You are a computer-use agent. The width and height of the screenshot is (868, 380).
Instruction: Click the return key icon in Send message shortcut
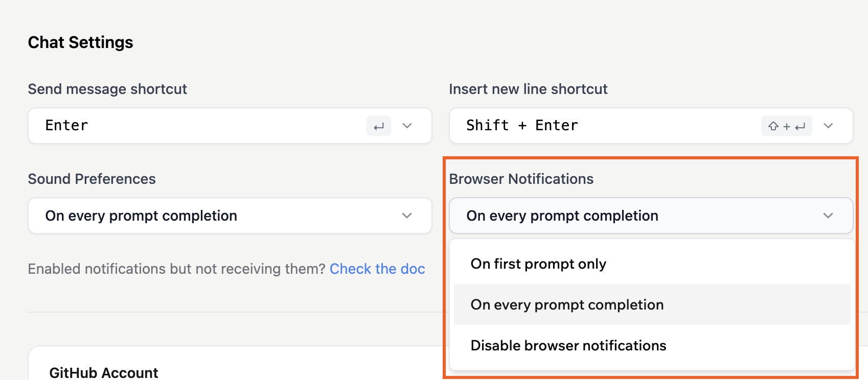[379, 126]
